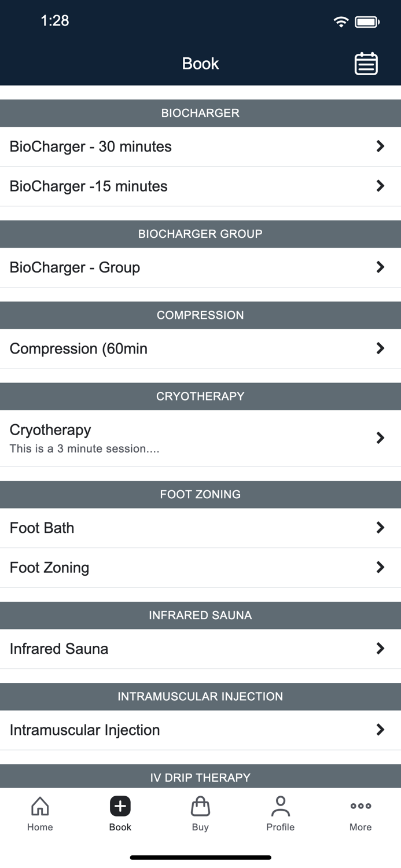Tap the Home house icon
This screenshot has width=401, height=868.
[x=40, y=806]
